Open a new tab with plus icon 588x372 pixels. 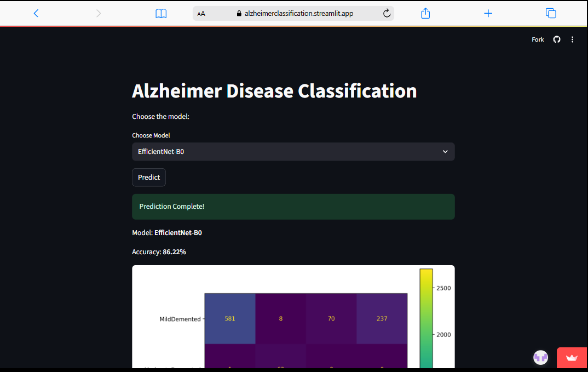click(488, 14)
